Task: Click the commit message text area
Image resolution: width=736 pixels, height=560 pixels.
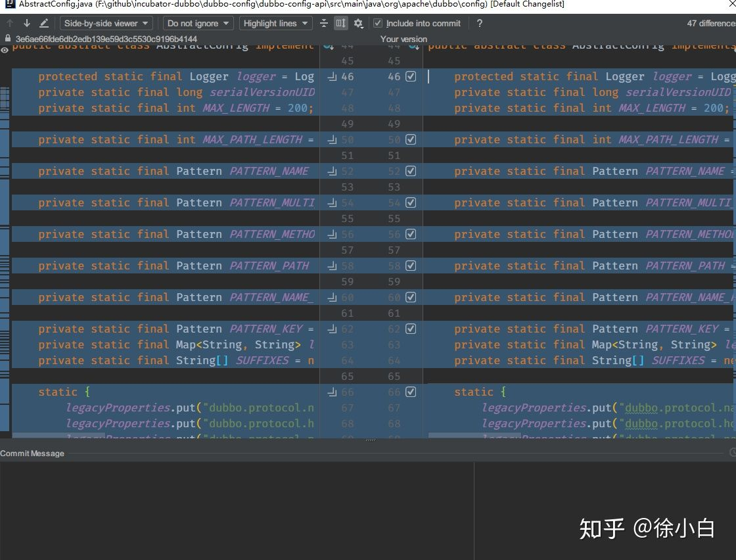Action: 237,511
